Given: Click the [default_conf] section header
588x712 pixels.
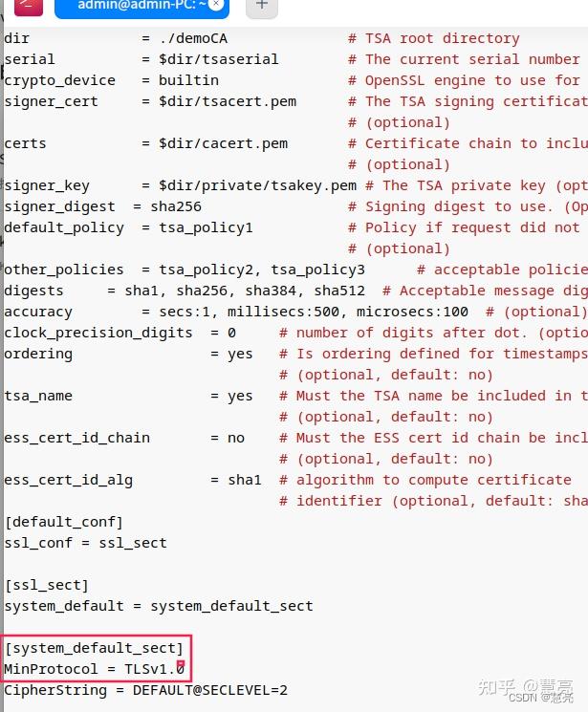Looking at the screenshot, I should (x=64, y=522).
